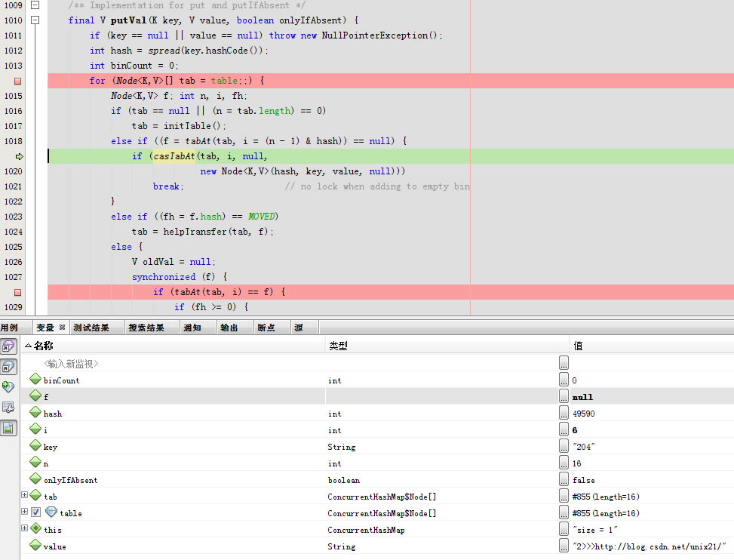
Task: Collapse the code fold at line 1009
Action: coord(35,5)
